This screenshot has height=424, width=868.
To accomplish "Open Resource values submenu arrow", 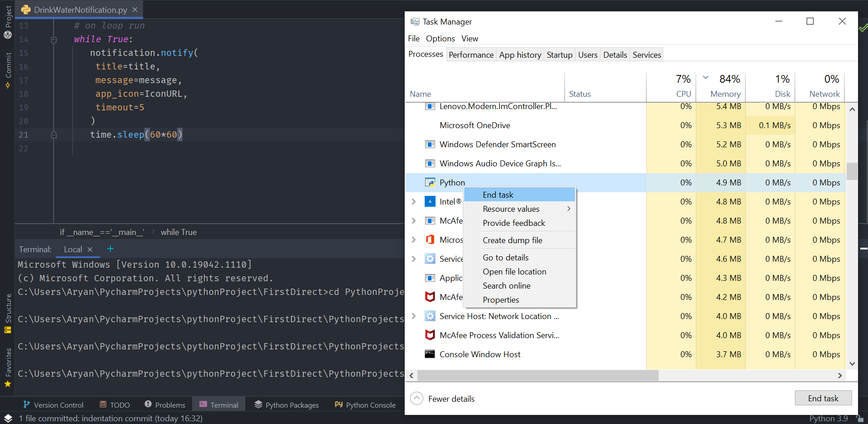I will 569,209.
